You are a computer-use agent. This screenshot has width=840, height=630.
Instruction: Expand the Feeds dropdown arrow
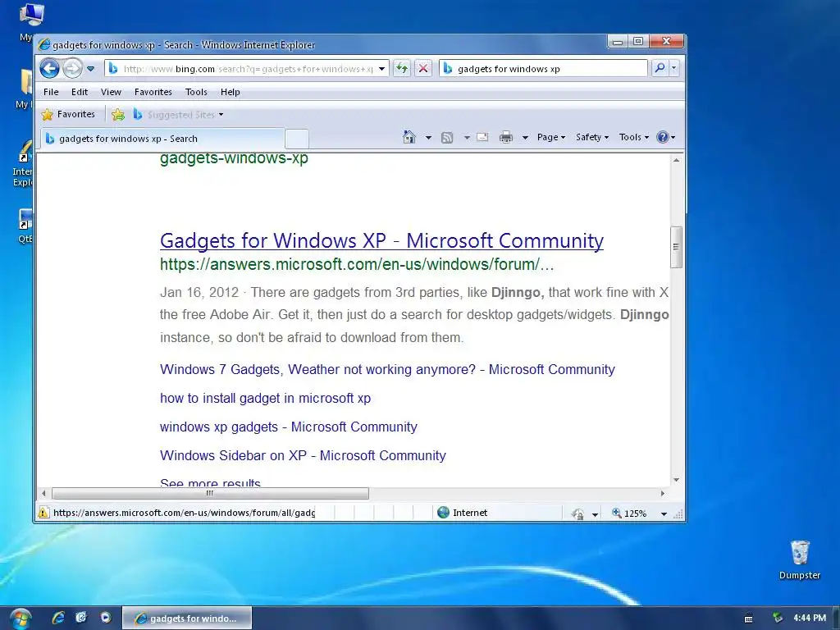467,138
